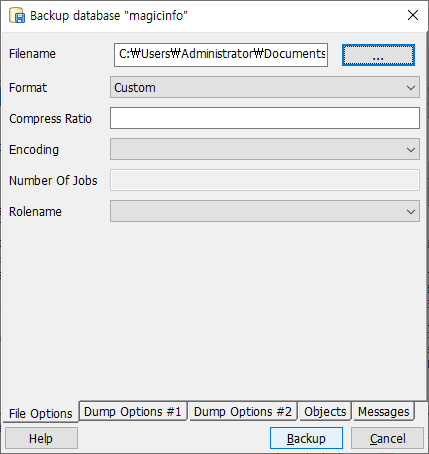Open the Rolename dropdown
This screenshot has height=454, width=429.
(265, 211)
